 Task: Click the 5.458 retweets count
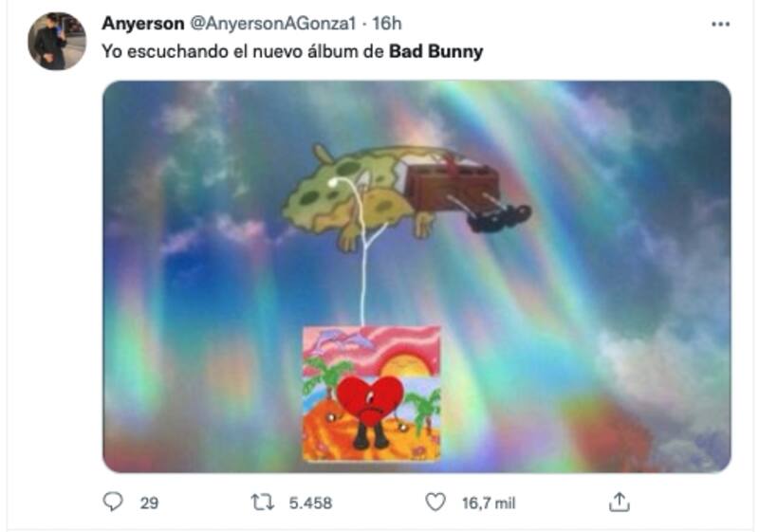[310, 503]
